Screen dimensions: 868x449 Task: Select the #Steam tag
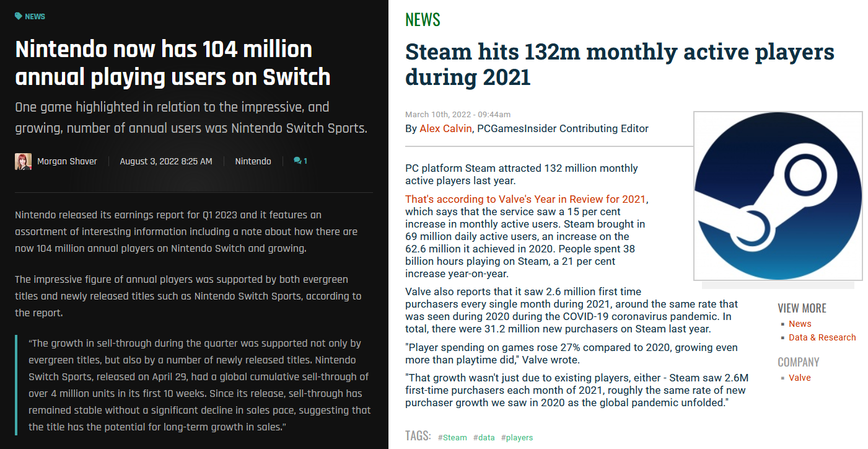pyautogui.click(x=452, y=437)
